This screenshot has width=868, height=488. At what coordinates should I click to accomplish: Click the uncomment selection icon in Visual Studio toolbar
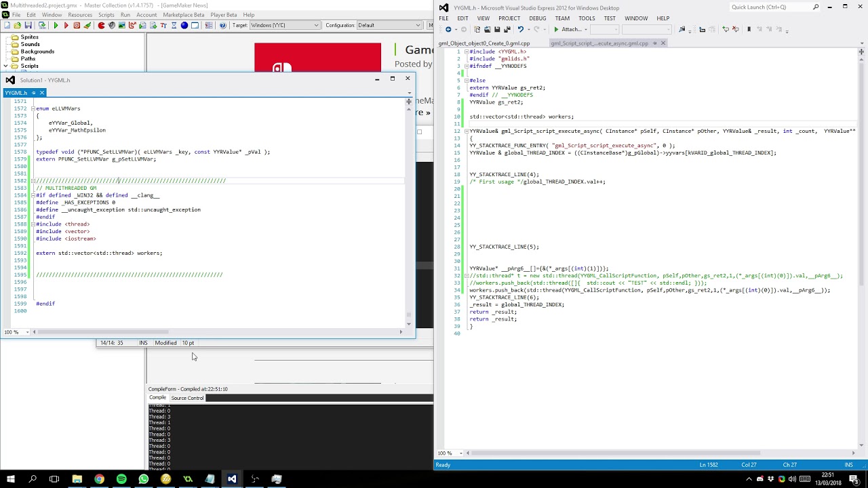pos(736,29)
